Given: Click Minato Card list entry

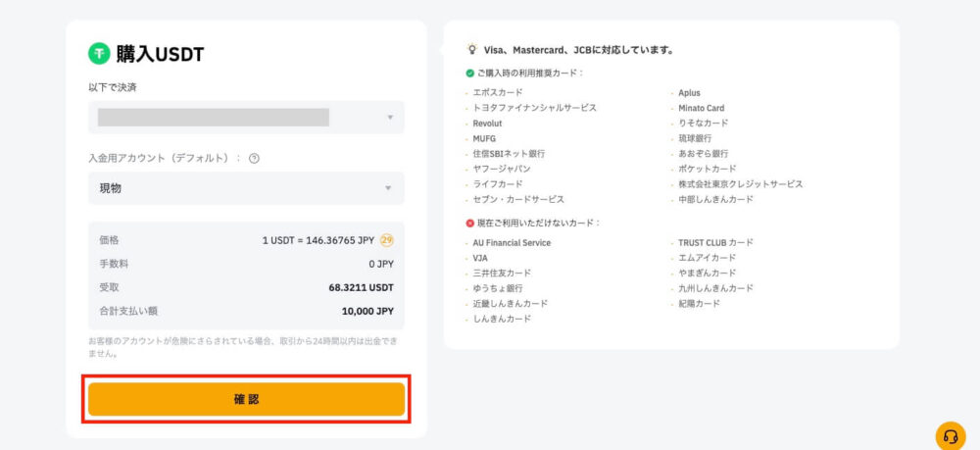Looking at the screenshot, I should (702, 108).
